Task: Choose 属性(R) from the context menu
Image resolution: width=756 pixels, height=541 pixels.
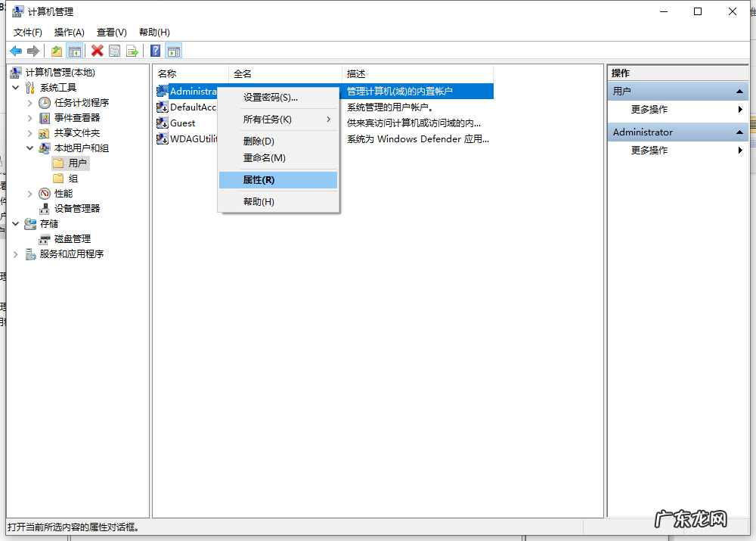Action: (259, 180)
